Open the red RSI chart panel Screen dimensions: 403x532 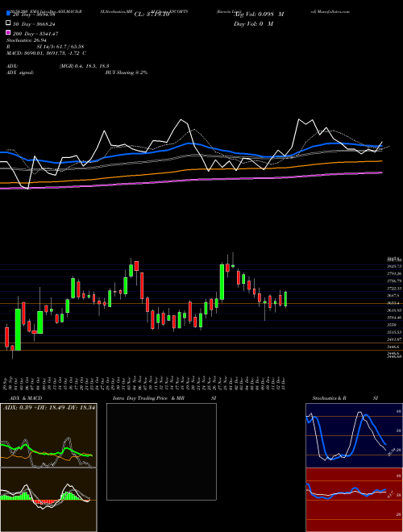tap(354, 500)
